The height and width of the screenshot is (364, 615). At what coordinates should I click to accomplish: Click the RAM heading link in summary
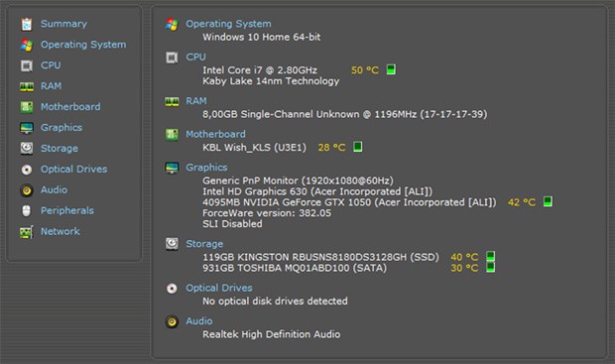(x=196, y=101)
